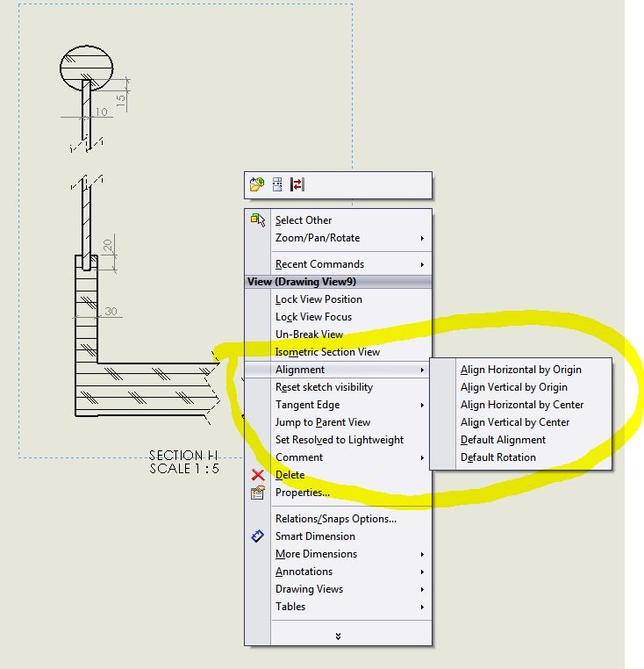Click the red X Delete icon
Viewport: 644px width, 669px height.
point(258,474)
